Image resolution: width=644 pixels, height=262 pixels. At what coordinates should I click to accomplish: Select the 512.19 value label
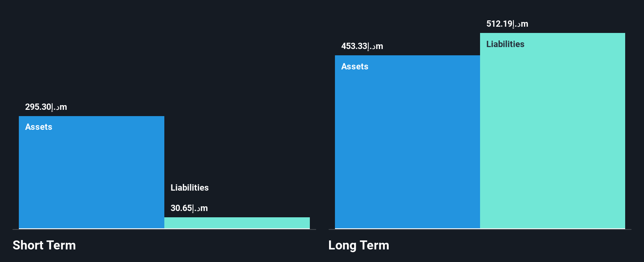[507, 24]
